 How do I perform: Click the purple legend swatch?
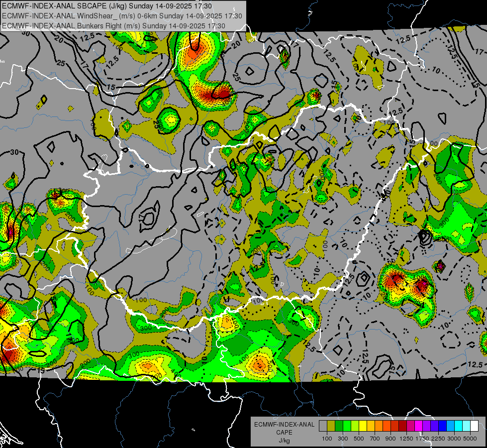(x=426, y=426)
